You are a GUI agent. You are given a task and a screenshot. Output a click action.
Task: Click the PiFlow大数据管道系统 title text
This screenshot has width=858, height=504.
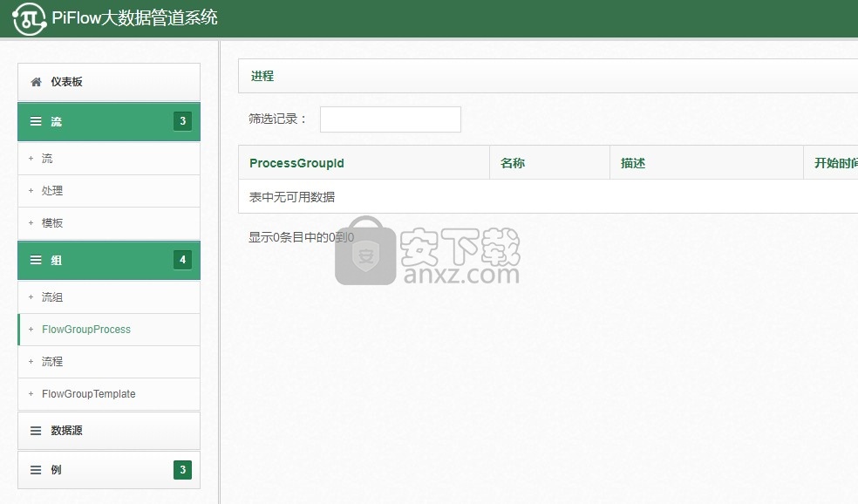pyautogui.click(x=134, y=18)
